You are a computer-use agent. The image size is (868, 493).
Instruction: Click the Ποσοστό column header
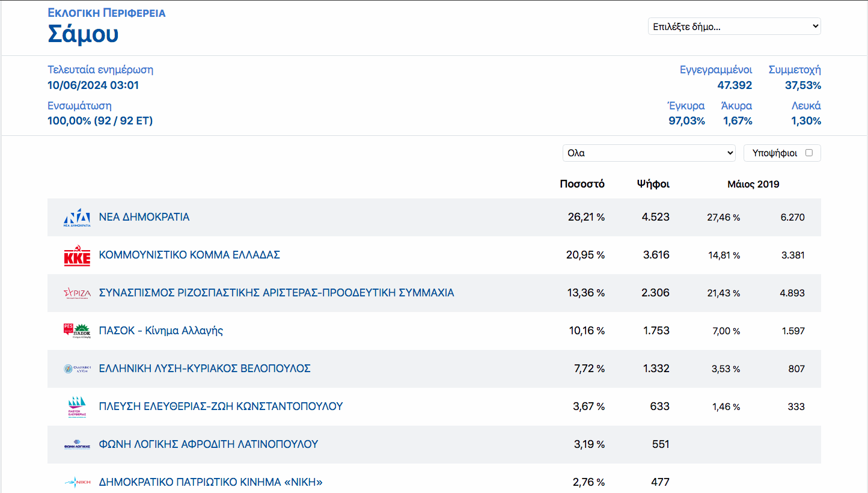[x=582, y=184]
